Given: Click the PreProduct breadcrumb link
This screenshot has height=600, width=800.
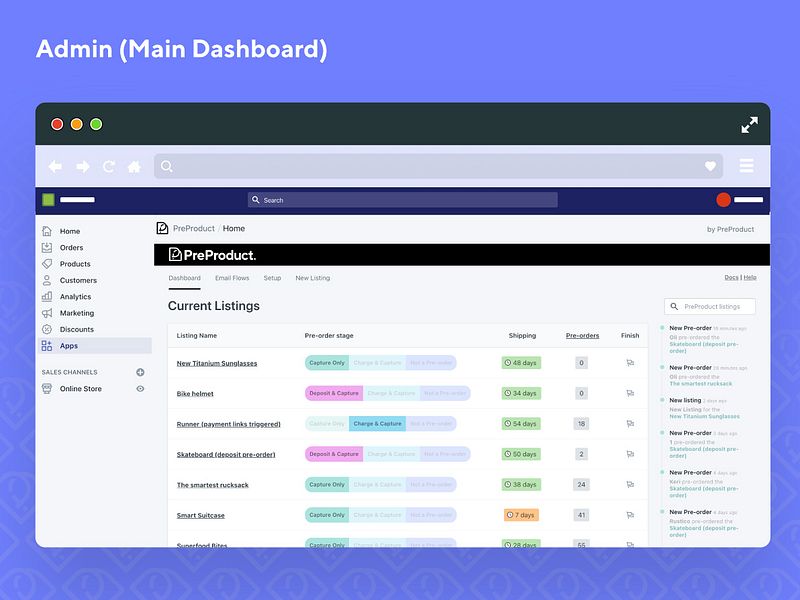Looking at the screenshot, I should coord(194,229).
